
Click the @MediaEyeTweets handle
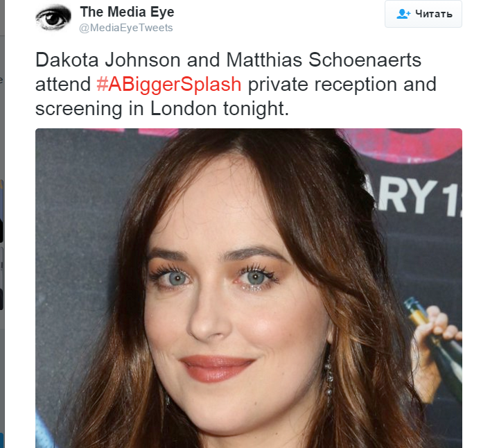126,28
